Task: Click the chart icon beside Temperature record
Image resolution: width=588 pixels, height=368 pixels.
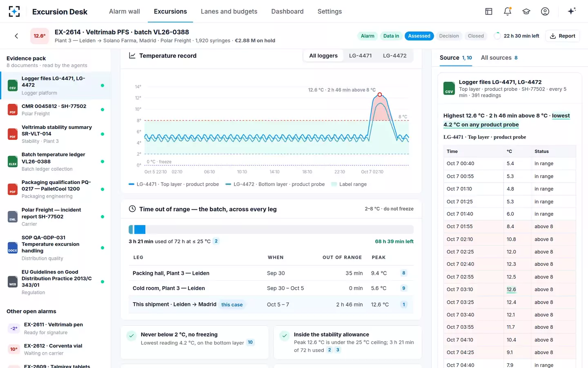Action: [132, 56]
